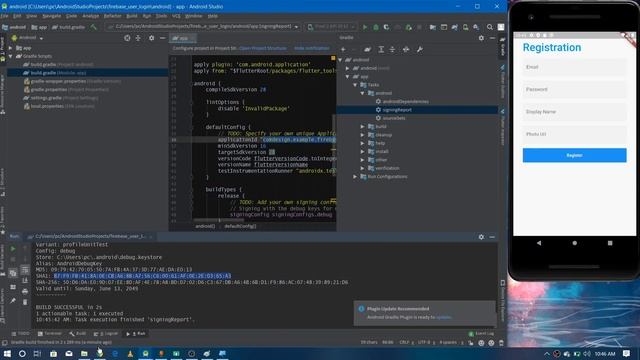Open Project panel settings gear
This screenshot has width=640, height=360.
151,38
